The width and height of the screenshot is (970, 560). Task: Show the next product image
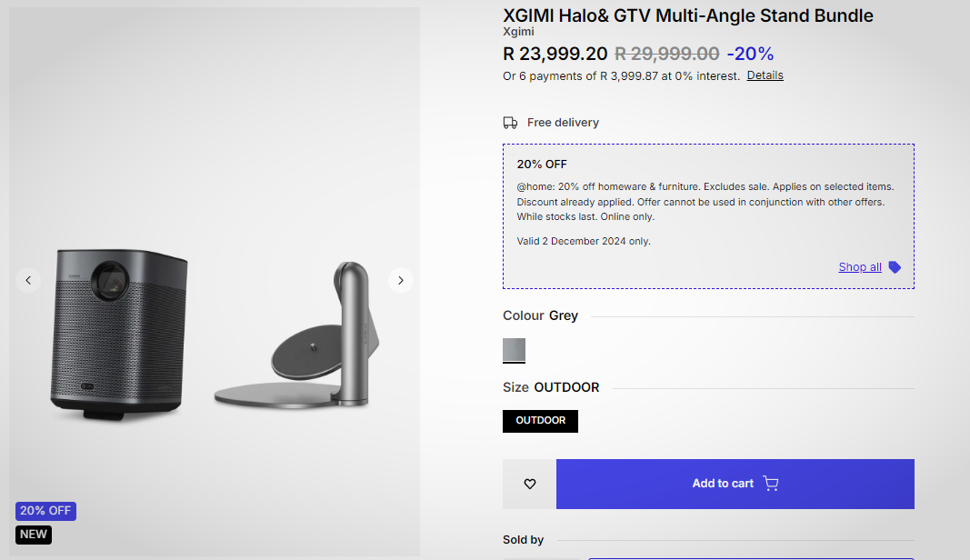[401, 280]
